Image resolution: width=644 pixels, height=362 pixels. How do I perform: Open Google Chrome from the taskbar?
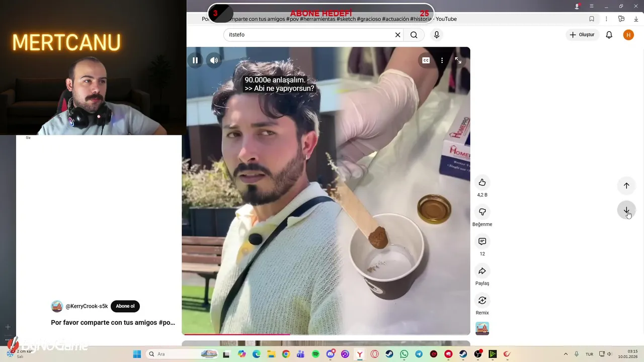pos(286,354)
